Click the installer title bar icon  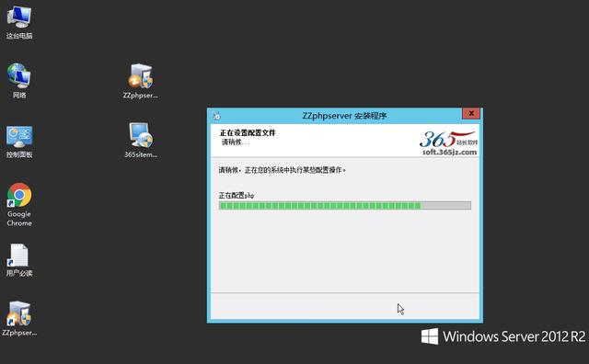pyautogui.click(x=217, y=116)
